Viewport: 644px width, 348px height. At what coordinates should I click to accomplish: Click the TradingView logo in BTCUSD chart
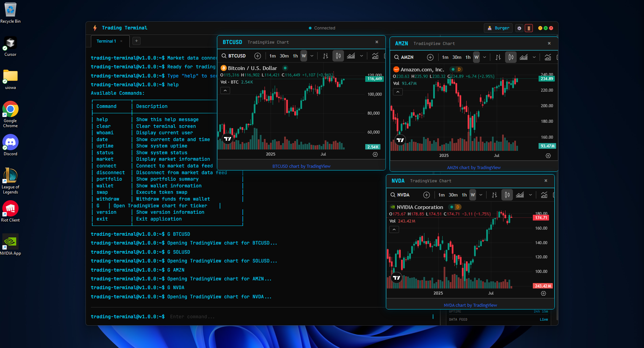click(228, 139)
